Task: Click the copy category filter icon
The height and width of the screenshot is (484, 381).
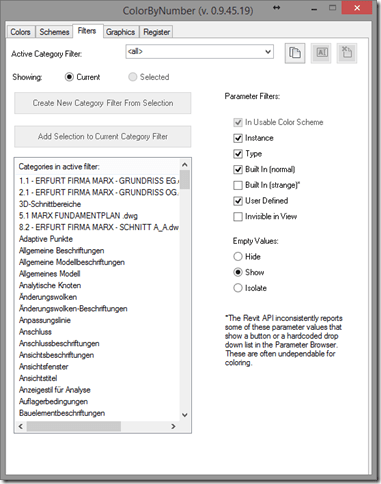Action: tap(295, 53)
